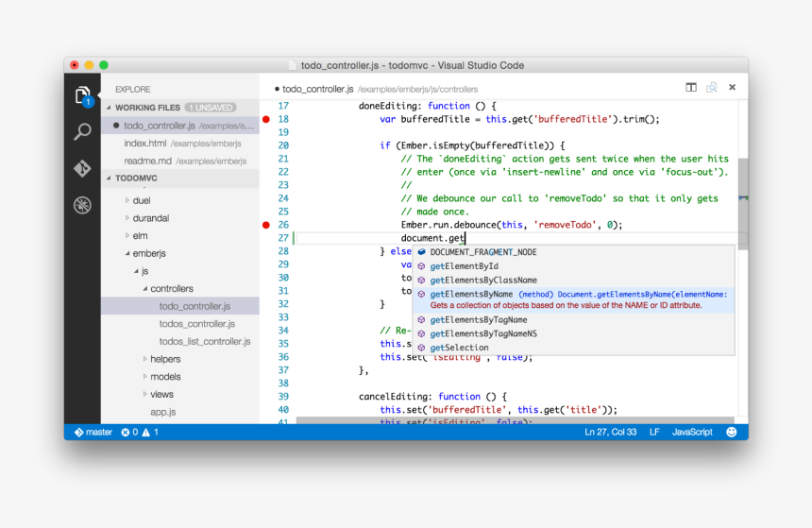Expand the durandal folder
The image size is (812, 528).
click(127, 217)
